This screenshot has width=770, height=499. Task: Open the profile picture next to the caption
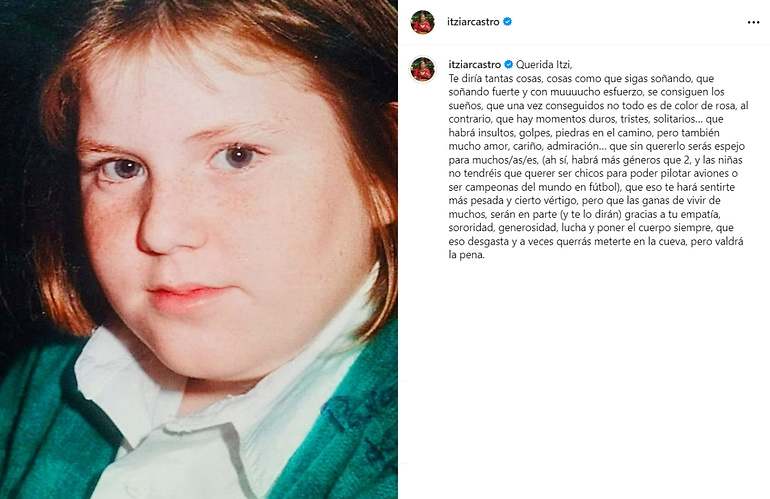pos(422,69)
